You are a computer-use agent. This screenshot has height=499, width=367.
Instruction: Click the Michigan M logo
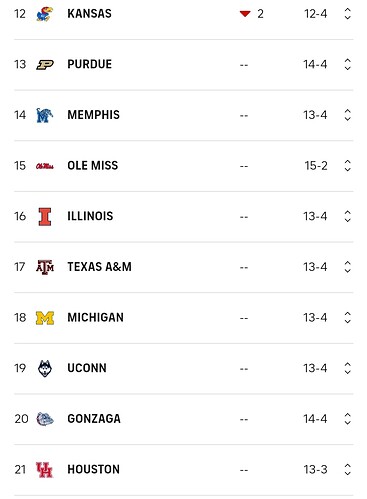(x=45, y=318)
